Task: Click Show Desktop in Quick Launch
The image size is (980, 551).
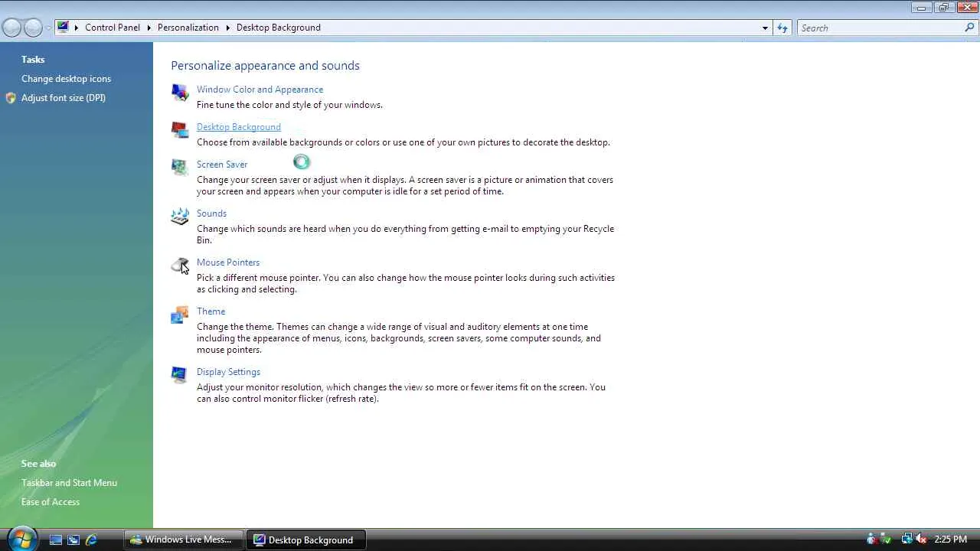Action: [56, 540]
